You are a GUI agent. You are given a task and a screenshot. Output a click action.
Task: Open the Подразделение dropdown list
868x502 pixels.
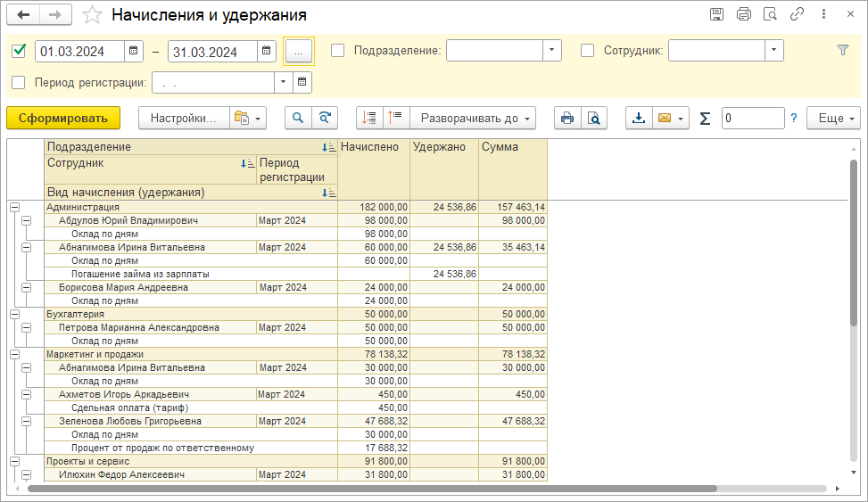click(552, 51)
